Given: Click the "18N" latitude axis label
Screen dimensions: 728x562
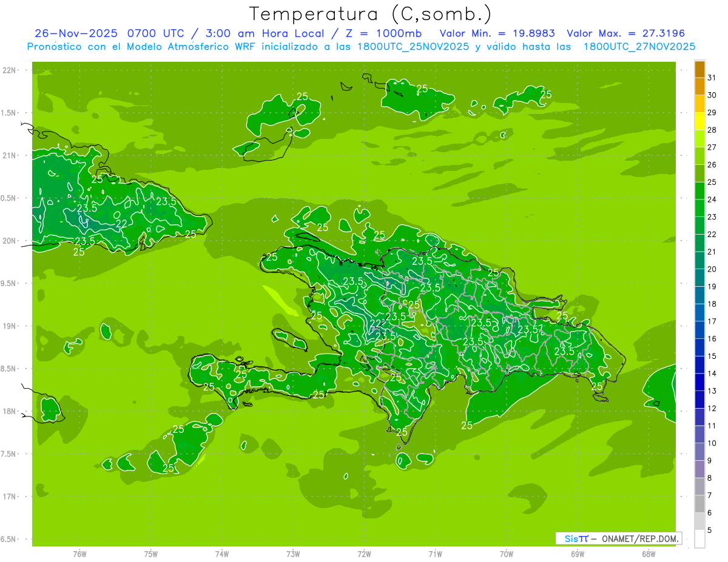Looking at the screenshot, I should 9,411.
